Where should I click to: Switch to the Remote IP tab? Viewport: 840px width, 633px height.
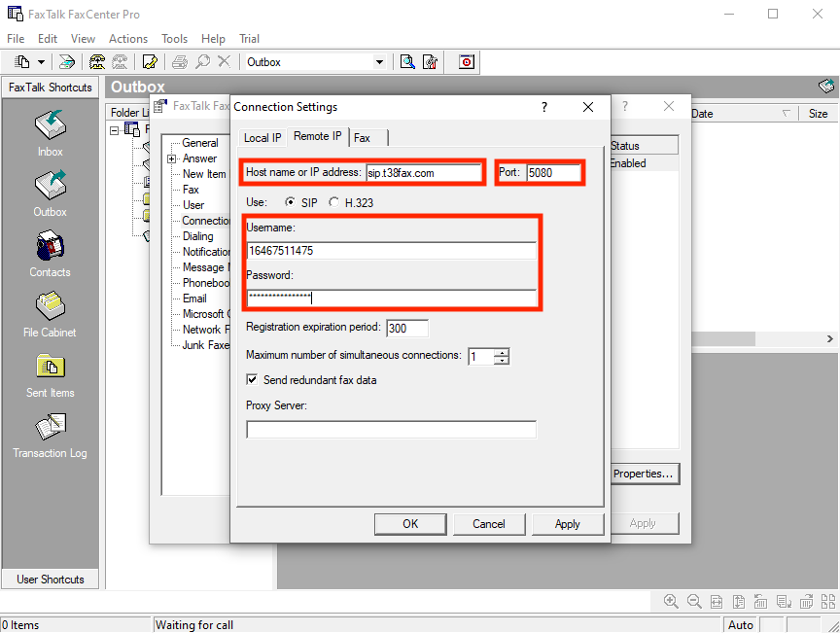pyautogui.click(x=318, y=136)
